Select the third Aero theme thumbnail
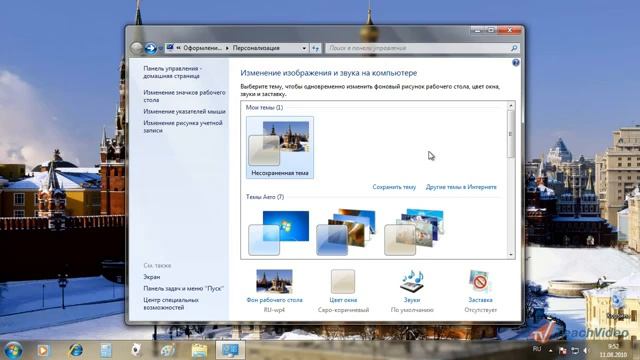 click(x=414, y=233)
